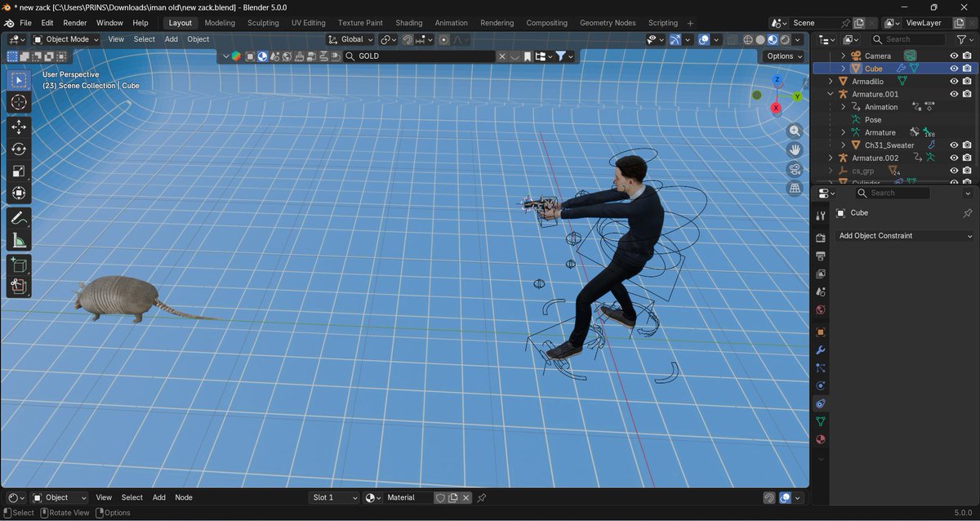Click the blue Z axis gizmo
Image resolution: width=980 pixels, height=521 pixels.
pyautogui.click(x=777, y=79)
